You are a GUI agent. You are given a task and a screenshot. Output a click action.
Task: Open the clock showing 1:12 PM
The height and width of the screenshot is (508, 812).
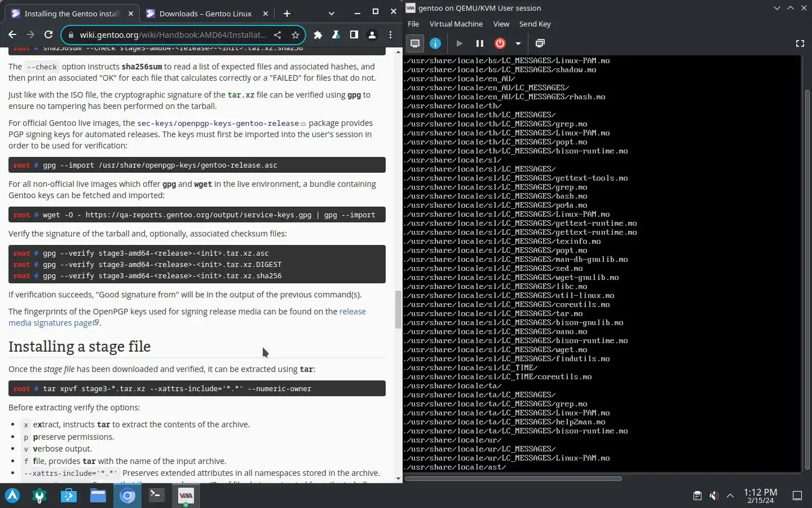[x=760, y=496]
